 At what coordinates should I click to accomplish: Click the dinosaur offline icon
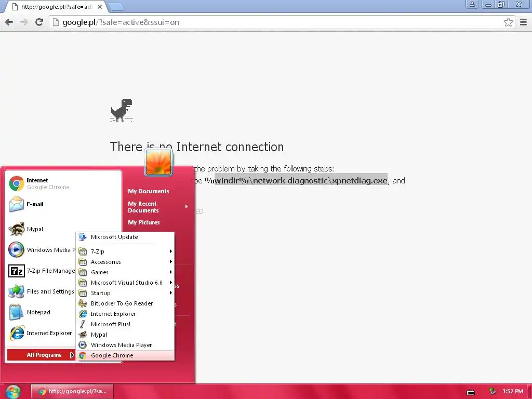pyautogui.click(x=122, y=110)
